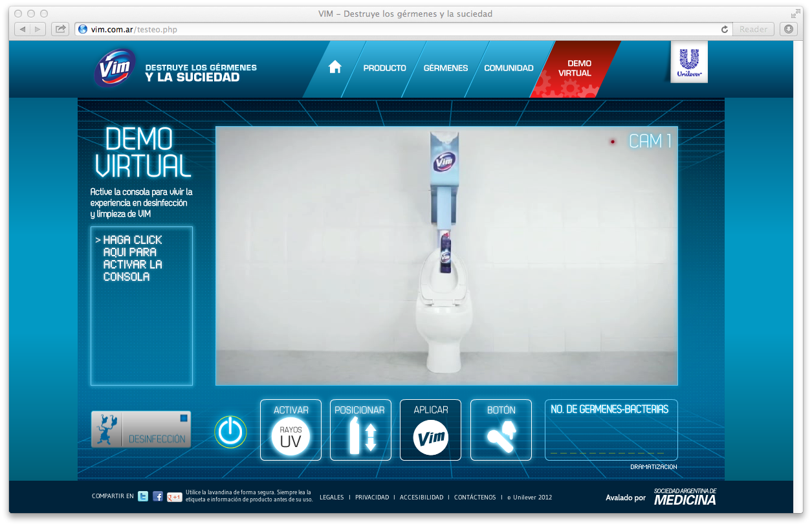
Task: Click the POSICIONAR bottle button
Action: tap(360, 430)
